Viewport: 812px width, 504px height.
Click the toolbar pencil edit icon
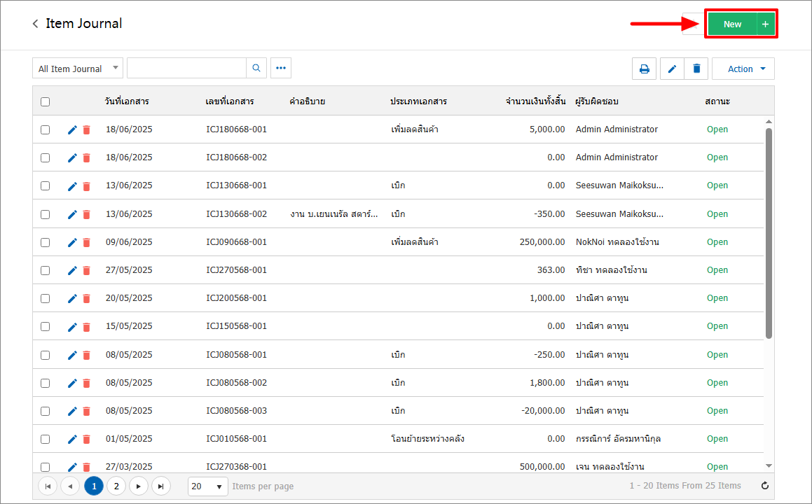(x=672, y=69)
